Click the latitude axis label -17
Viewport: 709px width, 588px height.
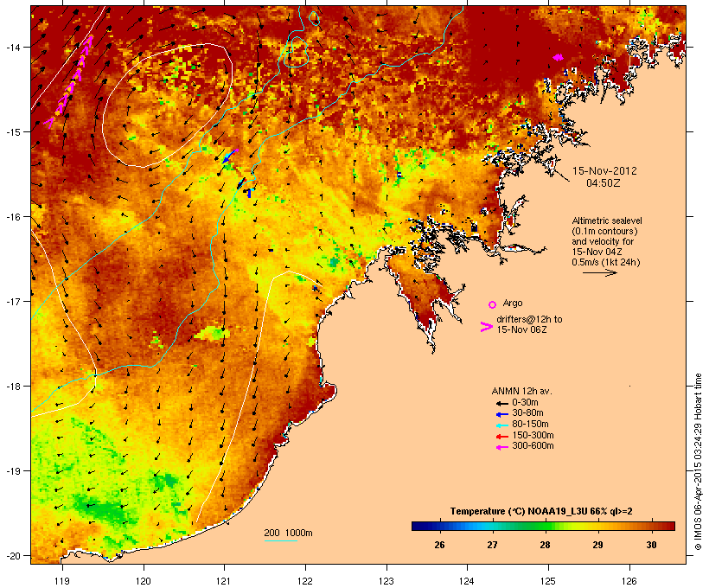(13, 301)
